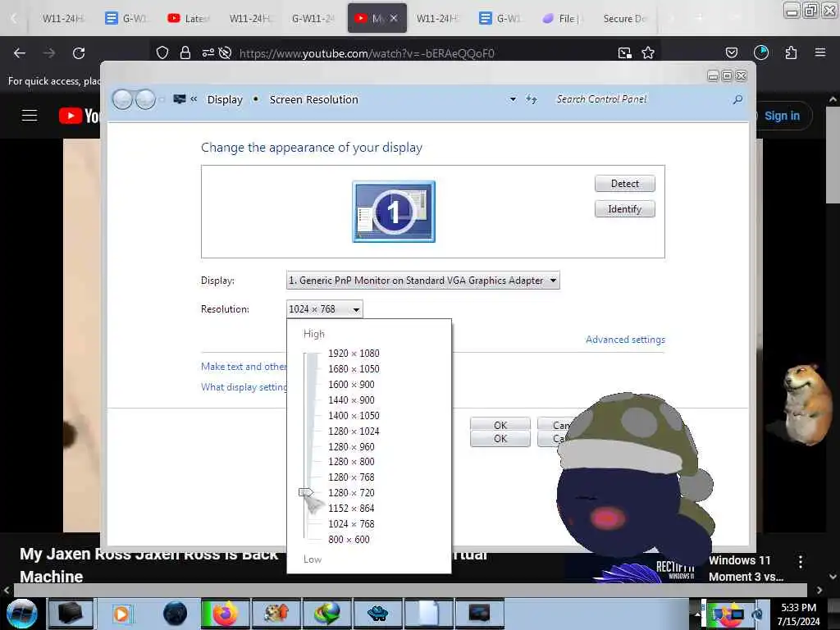Open the Pocket save icon

click(732, 52)
